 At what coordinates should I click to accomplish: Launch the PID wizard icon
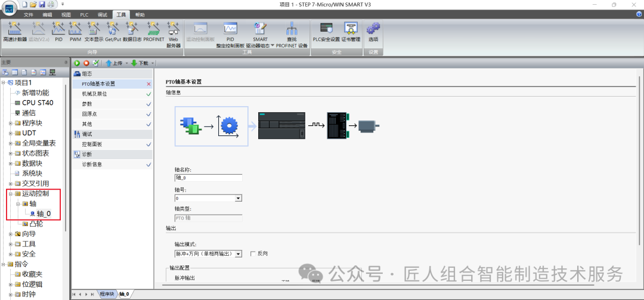[58, 30]
